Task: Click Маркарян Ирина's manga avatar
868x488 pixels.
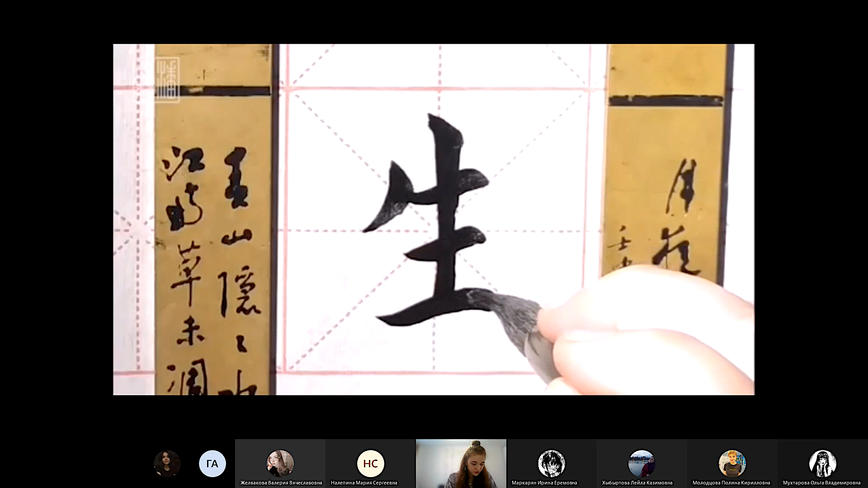Action: point(551,463)
